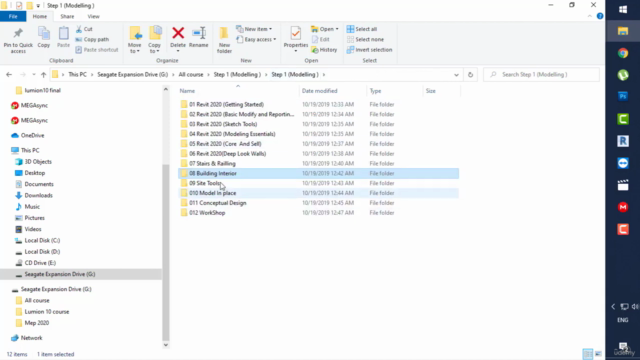Select Network in navigation pane
Viewport: 640px width, 360px height.
click(x=31, y=338)
